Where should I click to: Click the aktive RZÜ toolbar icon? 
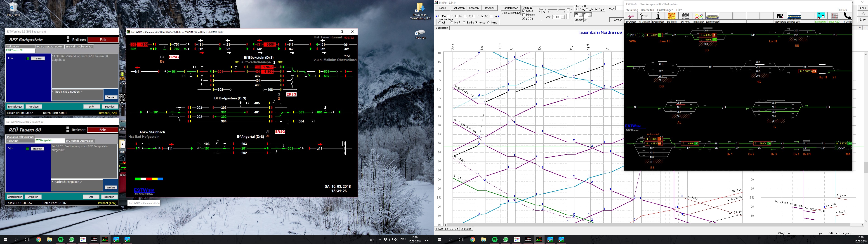point(834,16)
